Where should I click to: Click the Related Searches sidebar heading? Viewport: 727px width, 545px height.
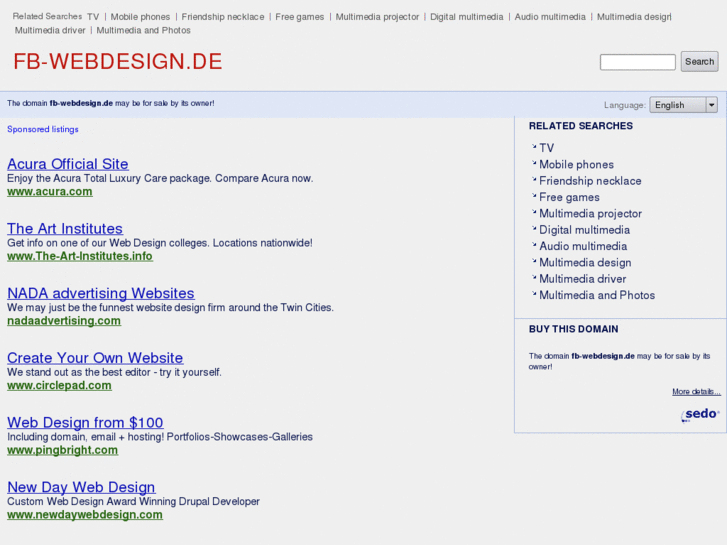click(x=580, y=126)
